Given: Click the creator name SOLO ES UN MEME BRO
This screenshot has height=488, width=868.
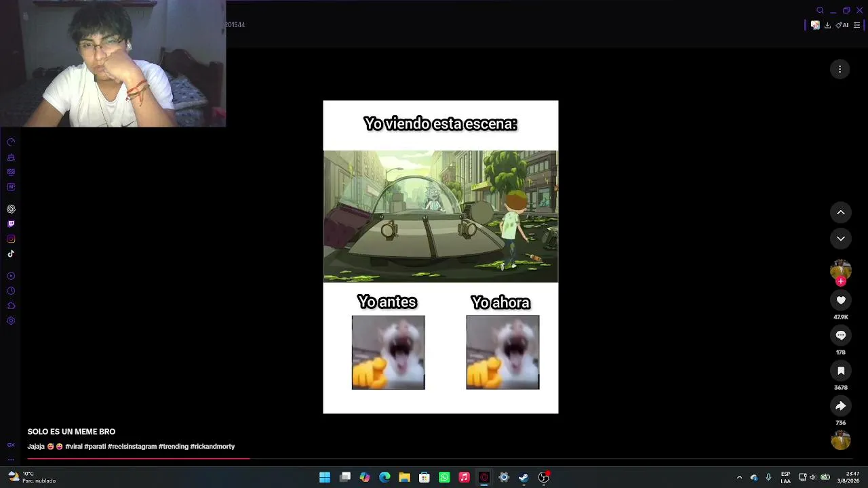Looking at the screenshot, I should coord(71,432).
